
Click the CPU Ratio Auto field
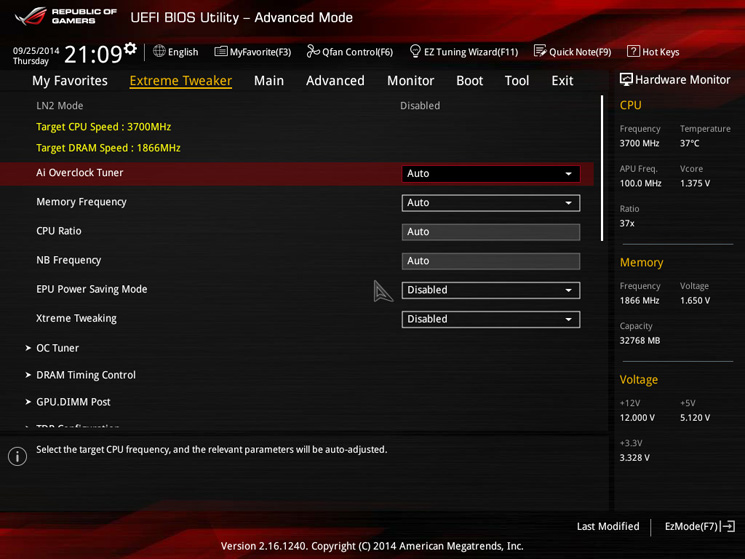[x=491, y=232]
